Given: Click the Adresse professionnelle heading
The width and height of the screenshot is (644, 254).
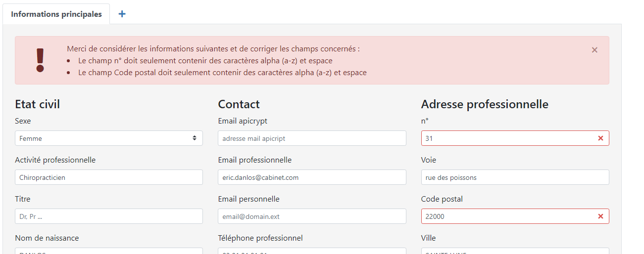Looking at the screenshot, I should [484, 104].
